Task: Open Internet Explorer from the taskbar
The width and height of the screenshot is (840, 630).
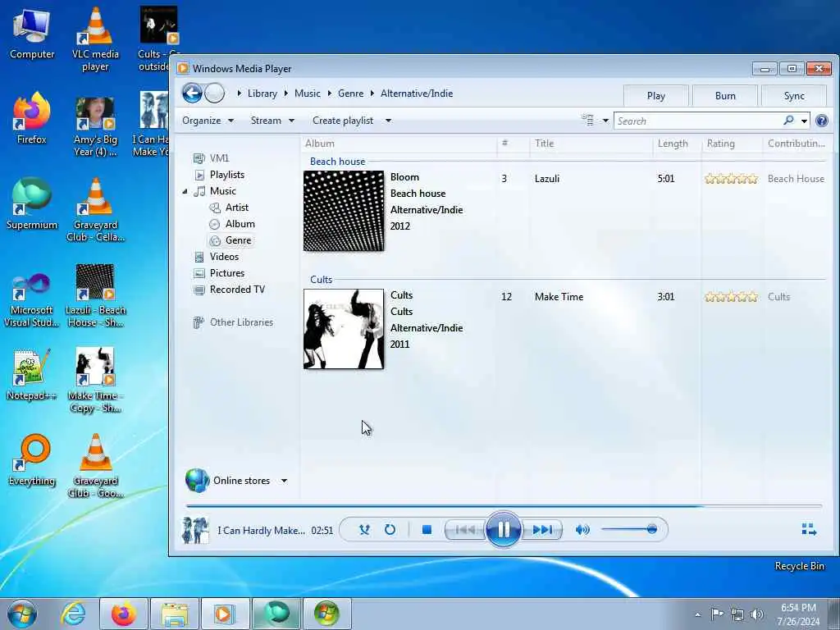Action: click(x=73, y=614)
